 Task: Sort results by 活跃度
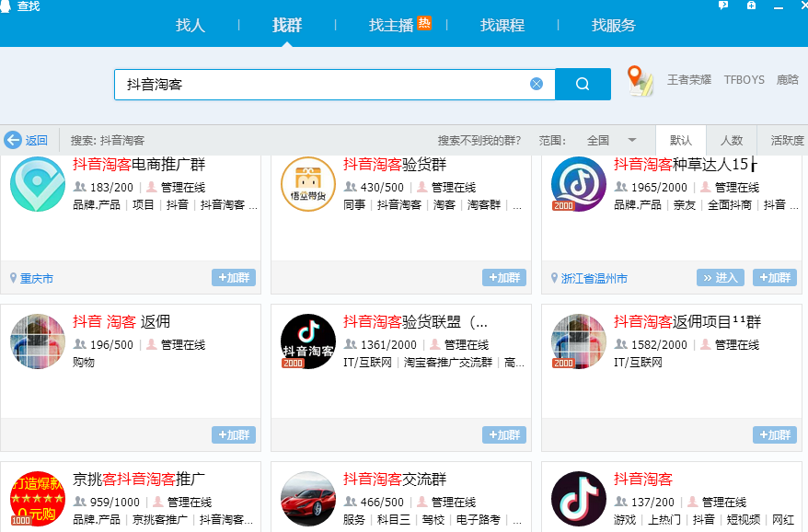click(787, 140)
